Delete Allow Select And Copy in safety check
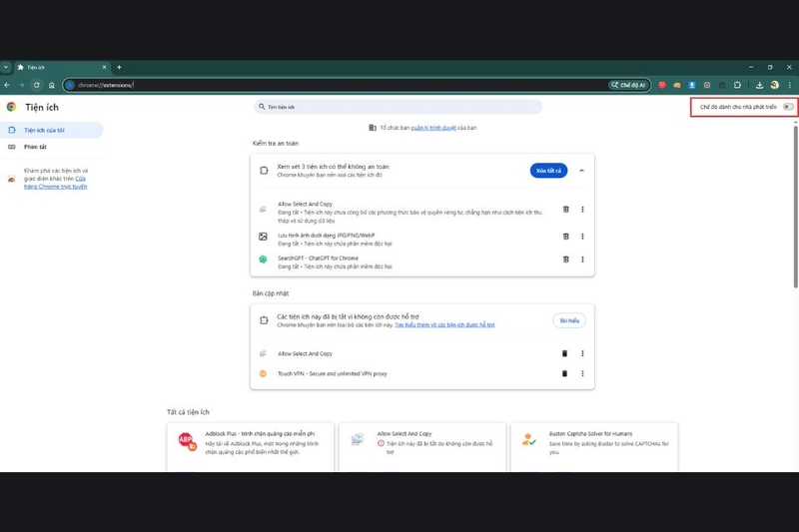 (x=565, y=210)
